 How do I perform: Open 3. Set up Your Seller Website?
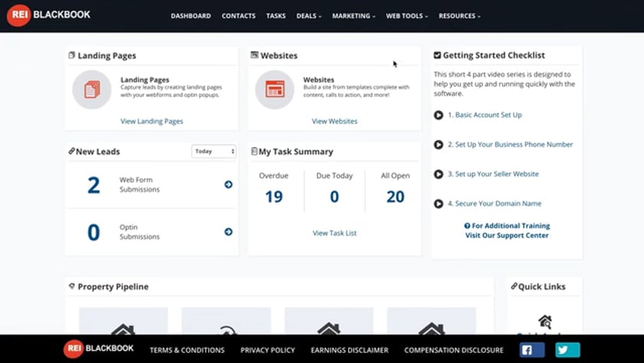pos(493,174)
